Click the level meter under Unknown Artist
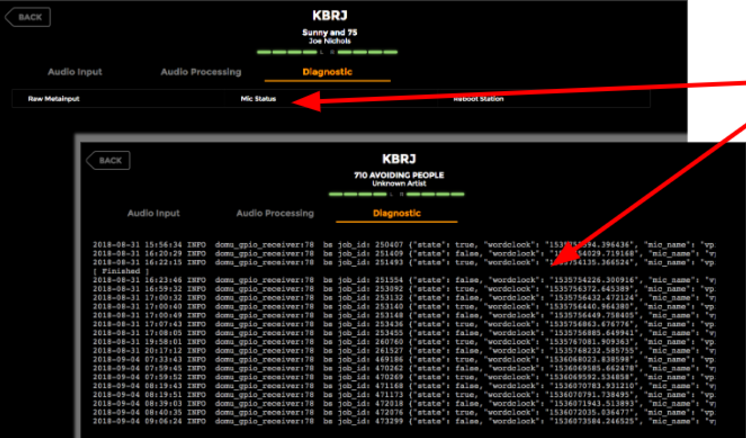The width and height of the screenshot is (746, 438). pyautogui.click(x=396, y=194)
